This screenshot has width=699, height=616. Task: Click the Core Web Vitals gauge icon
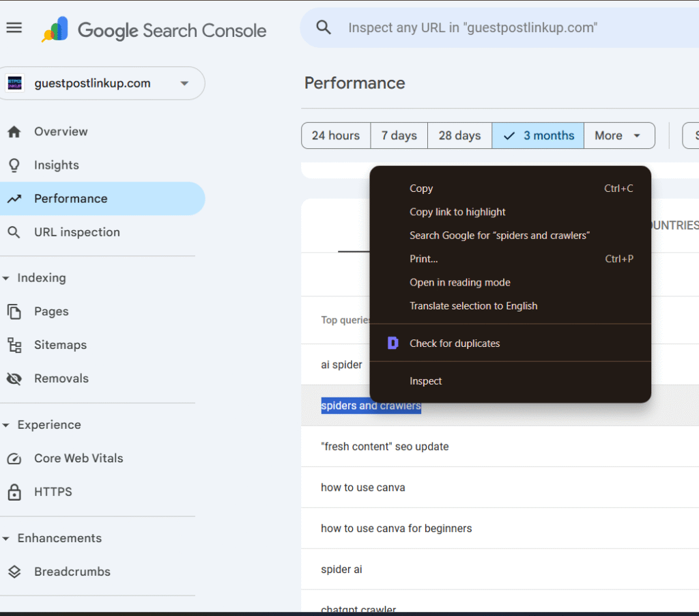[14, 458]
